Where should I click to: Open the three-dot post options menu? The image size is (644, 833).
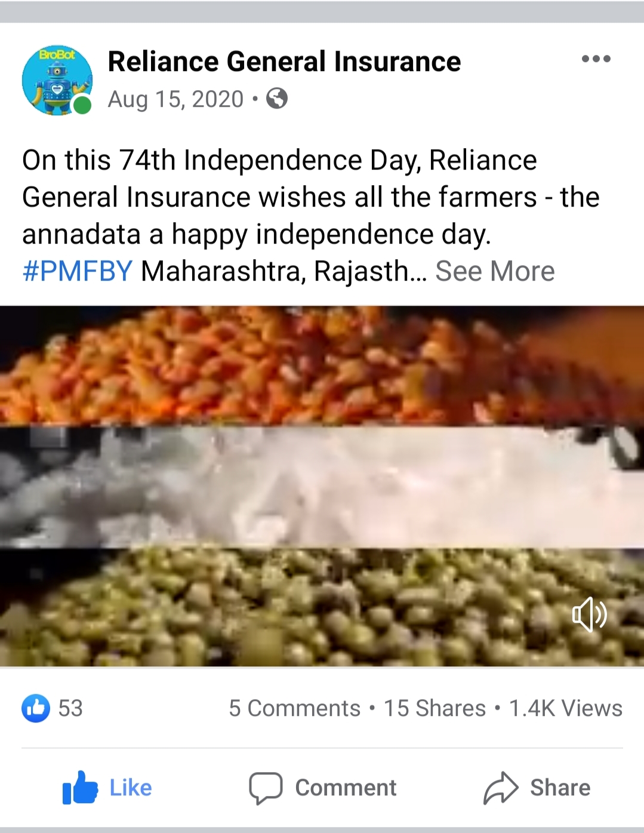(596, 59)
